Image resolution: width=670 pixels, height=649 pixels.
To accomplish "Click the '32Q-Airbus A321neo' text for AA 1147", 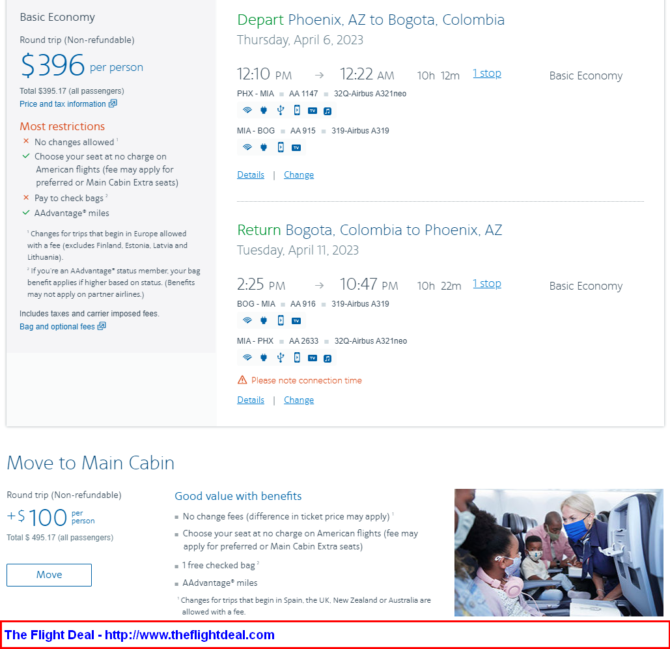I will click(370, 94).
